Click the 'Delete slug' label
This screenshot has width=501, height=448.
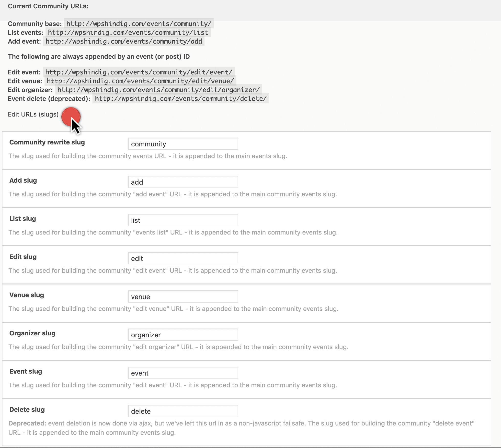(x=27, y=410)
